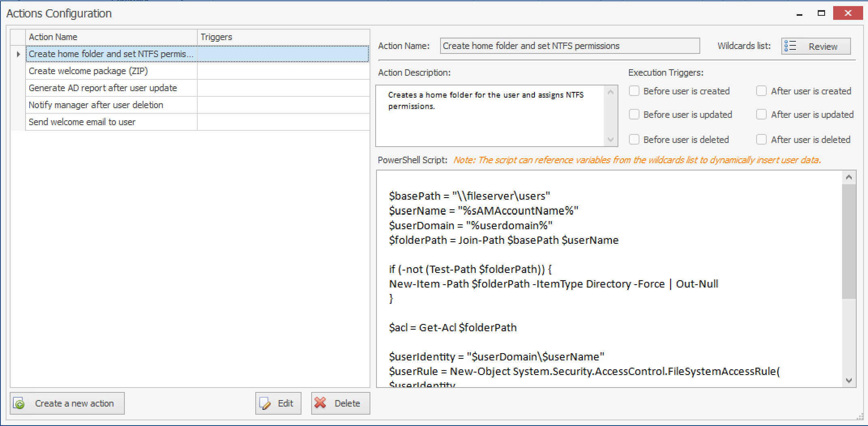The width and height of the screenshot is (868, 426).
Task: Click the row indicator arrow beside first action
Action: tap(18, 54)
